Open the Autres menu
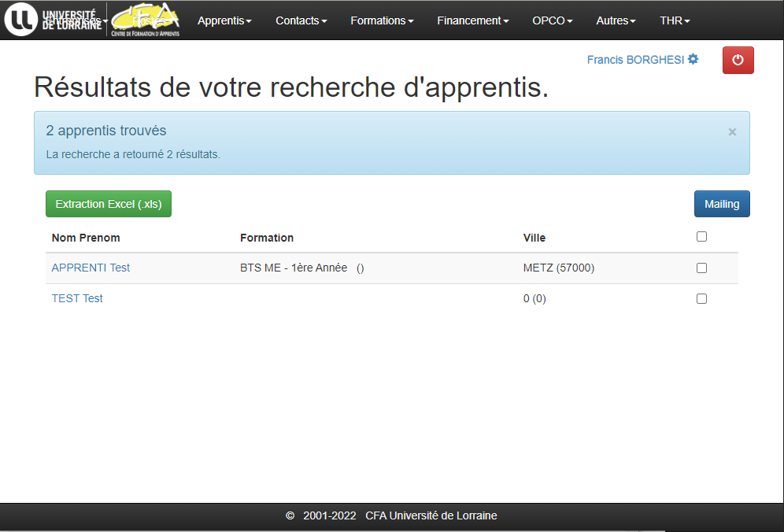The width and height of the screenshot is (784, 532). pos(616,20)
